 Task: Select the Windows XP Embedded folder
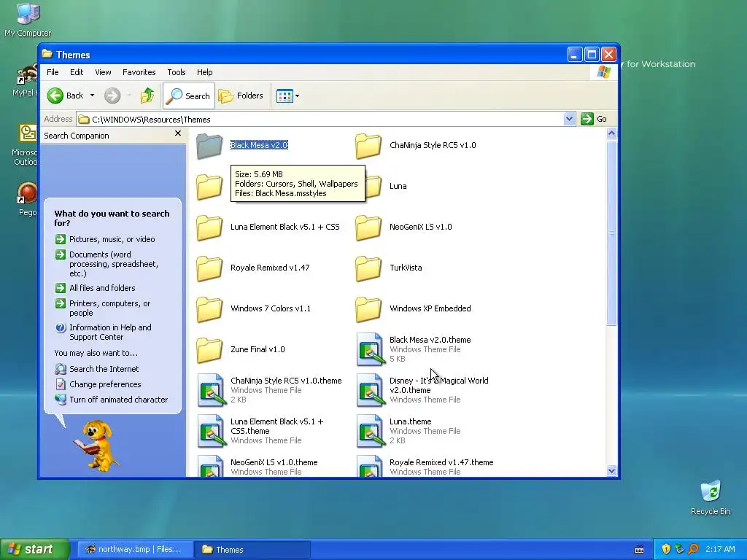pyautogui.click(x=413, y=309)
